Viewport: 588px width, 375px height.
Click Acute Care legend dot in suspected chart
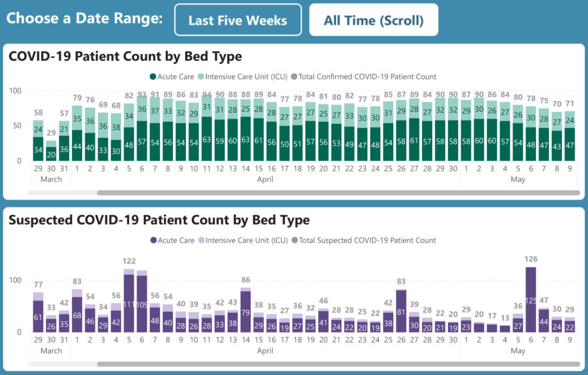click(153, 240)
